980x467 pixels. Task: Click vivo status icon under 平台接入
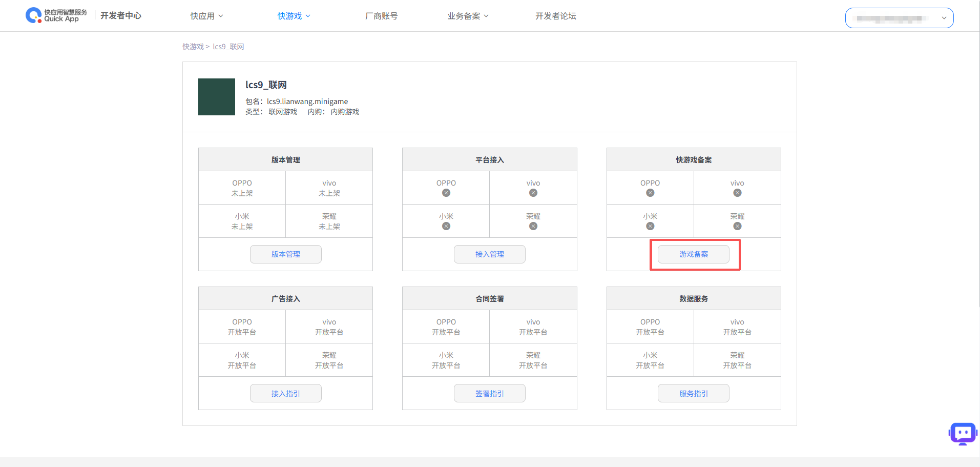click(533, 193)
